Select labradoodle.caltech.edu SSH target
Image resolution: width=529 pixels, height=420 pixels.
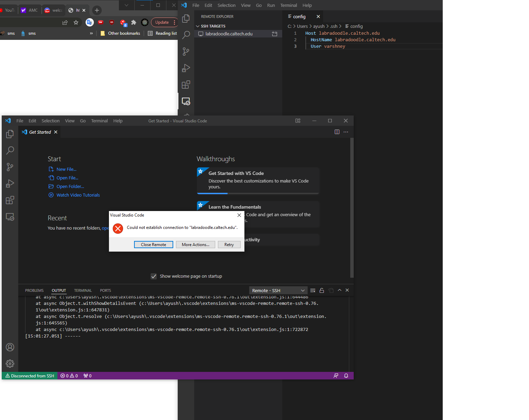click(x=238, y=34)
